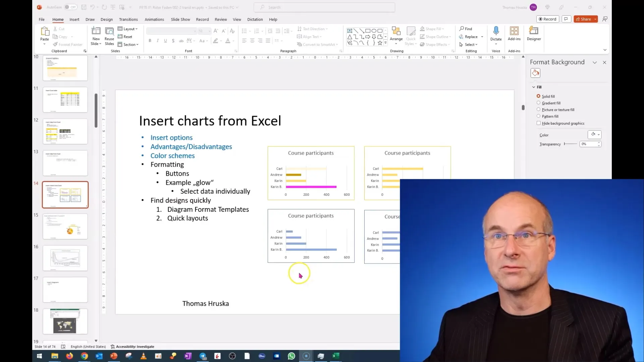Image resolution: width=644 pixels, height=362 pixels.
Task: Click the Animations ribbon tab
Action: (154, 19)
